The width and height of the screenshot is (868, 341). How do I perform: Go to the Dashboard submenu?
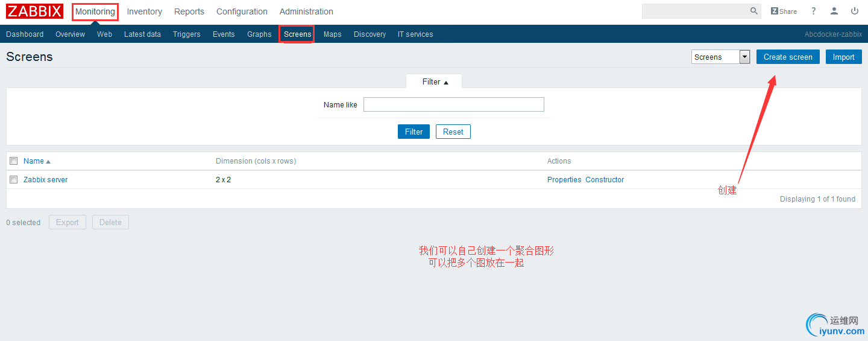coord(25,34)
